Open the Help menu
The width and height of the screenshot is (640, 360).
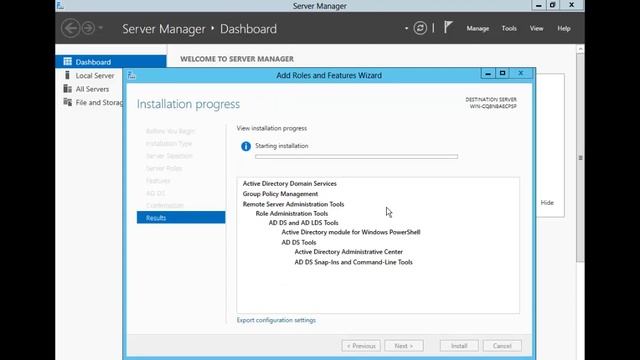564,29
